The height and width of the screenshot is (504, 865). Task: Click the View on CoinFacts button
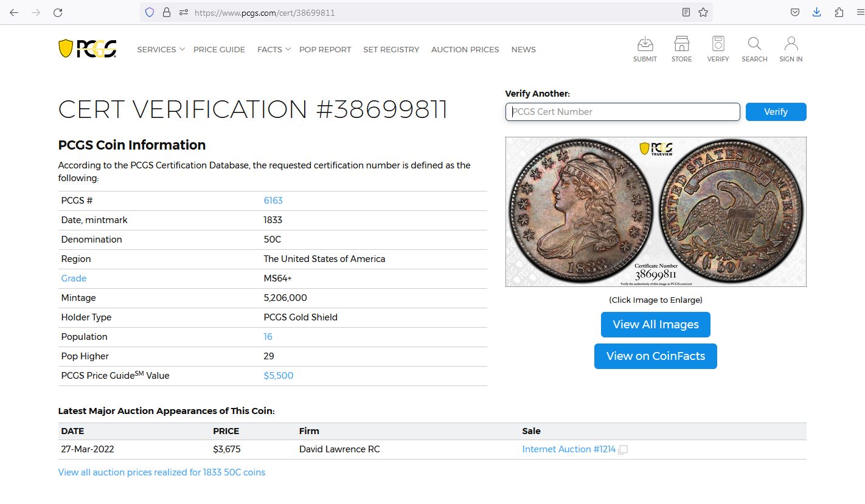[656, 356]
